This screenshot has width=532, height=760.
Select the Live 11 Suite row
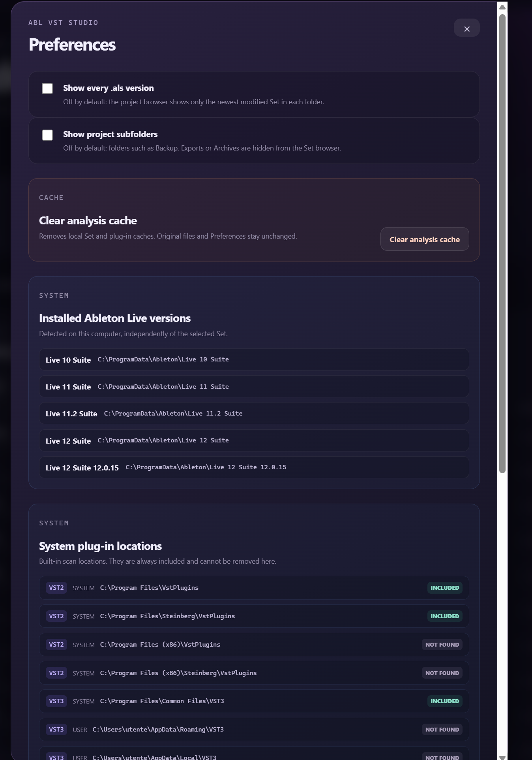(x=254, y=386)
